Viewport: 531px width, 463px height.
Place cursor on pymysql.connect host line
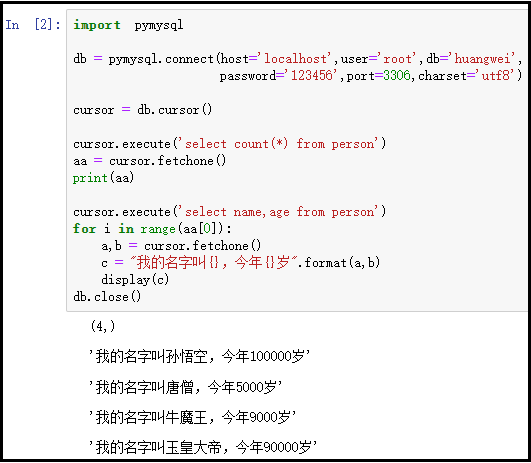click(x=297, y=59)
